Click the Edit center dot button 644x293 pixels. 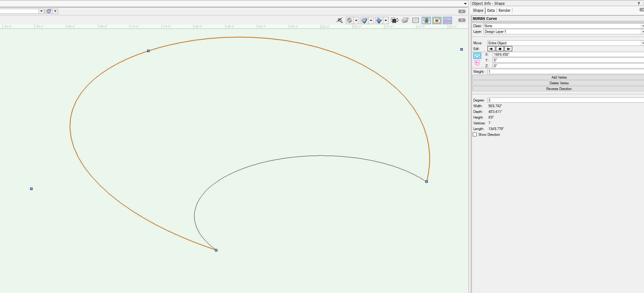[x=500, y=49]
